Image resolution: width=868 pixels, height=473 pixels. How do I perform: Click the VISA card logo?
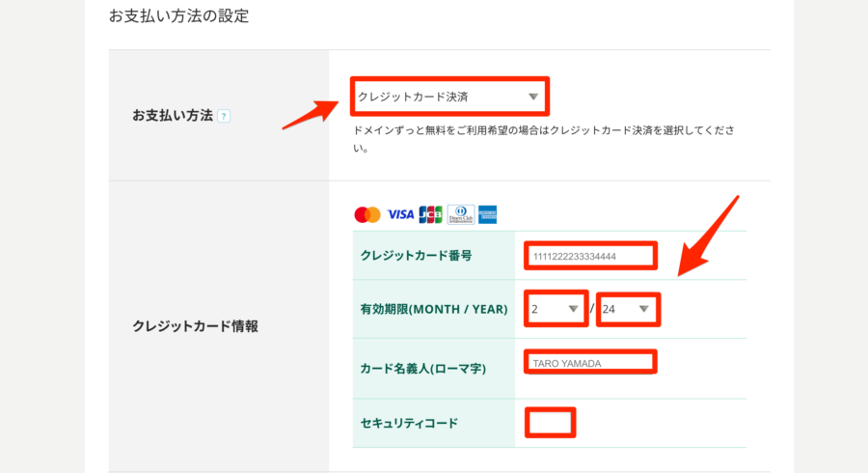(400, 214)
